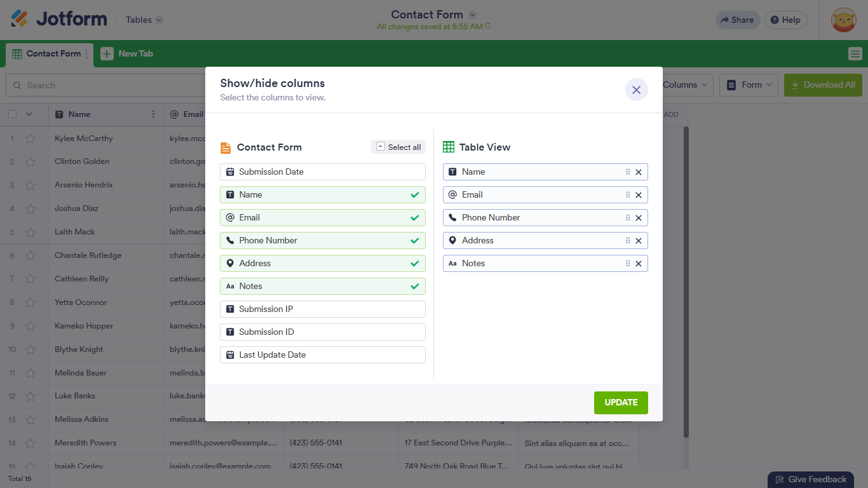The image size is (868, 488).
Task: Remove Name column from Table View
Action: point(639,172)
